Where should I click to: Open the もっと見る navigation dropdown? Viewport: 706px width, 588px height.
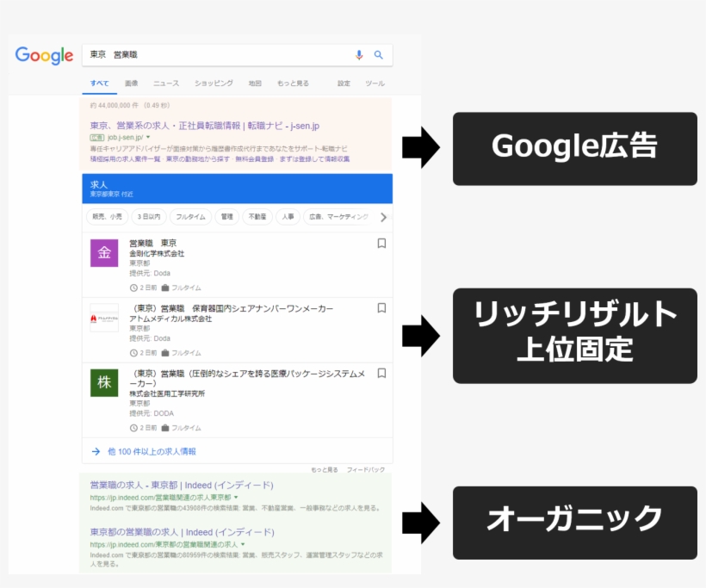(x=294, y=83)
